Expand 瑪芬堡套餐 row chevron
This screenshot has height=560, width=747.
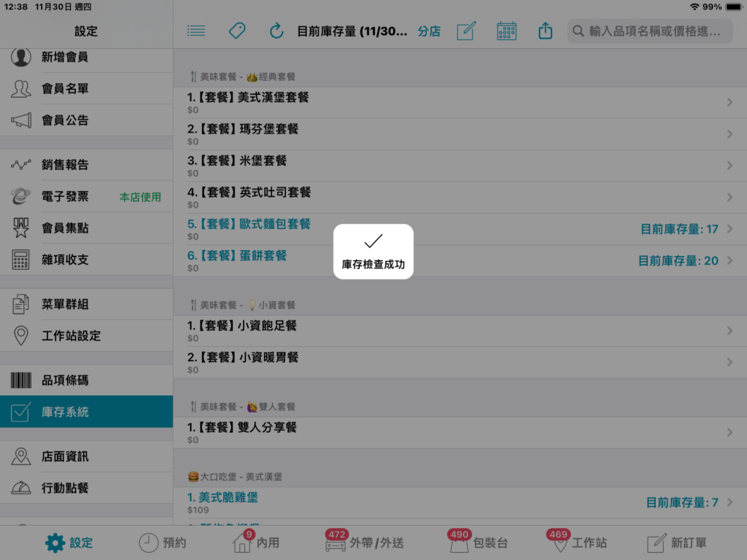pyautogui.click(x=729, y=134)
